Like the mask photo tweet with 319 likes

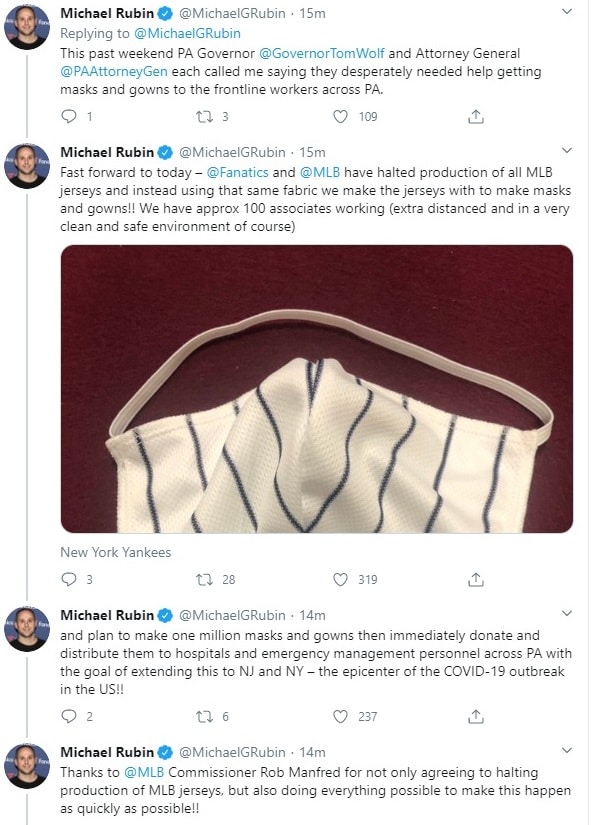[340, 579]
